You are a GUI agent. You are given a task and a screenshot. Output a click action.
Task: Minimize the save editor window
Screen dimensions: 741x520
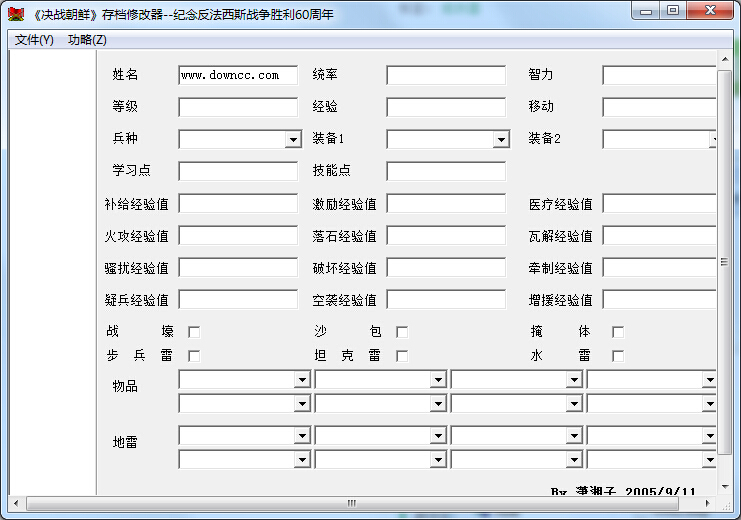pyautogui.click(x=646, y=11)
